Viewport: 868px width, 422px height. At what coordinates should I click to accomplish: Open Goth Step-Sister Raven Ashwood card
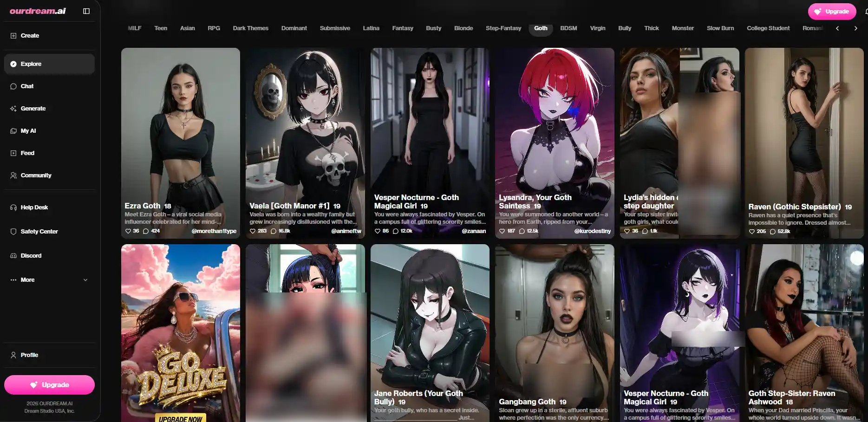[x=804, y=333]
